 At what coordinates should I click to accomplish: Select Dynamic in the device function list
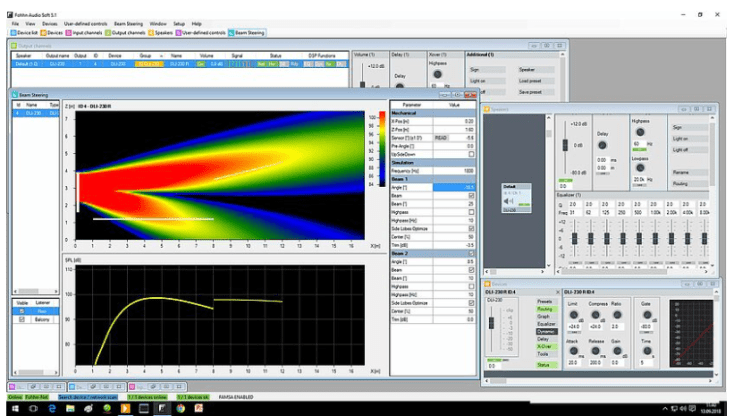coord(545,330)
